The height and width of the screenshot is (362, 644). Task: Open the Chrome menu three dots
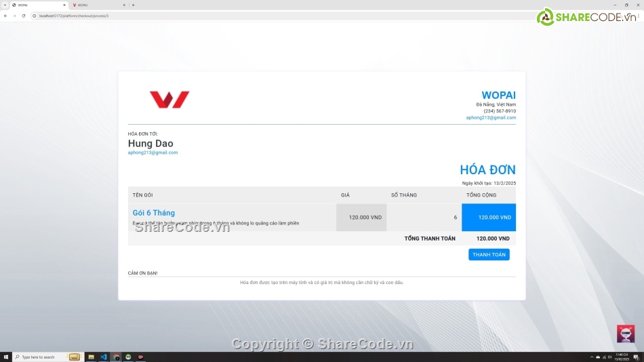[x=639, y=16]
